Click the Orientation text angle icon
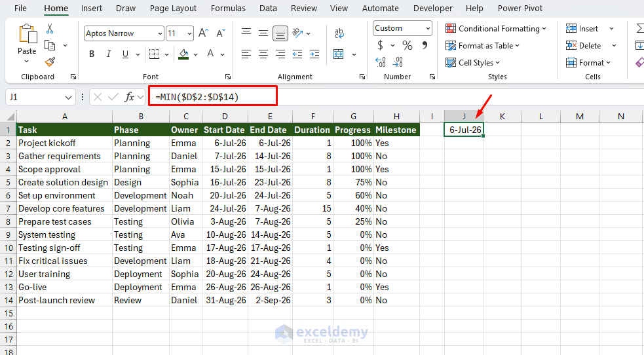Screen dimensions: 644x355 coord(297,33)
